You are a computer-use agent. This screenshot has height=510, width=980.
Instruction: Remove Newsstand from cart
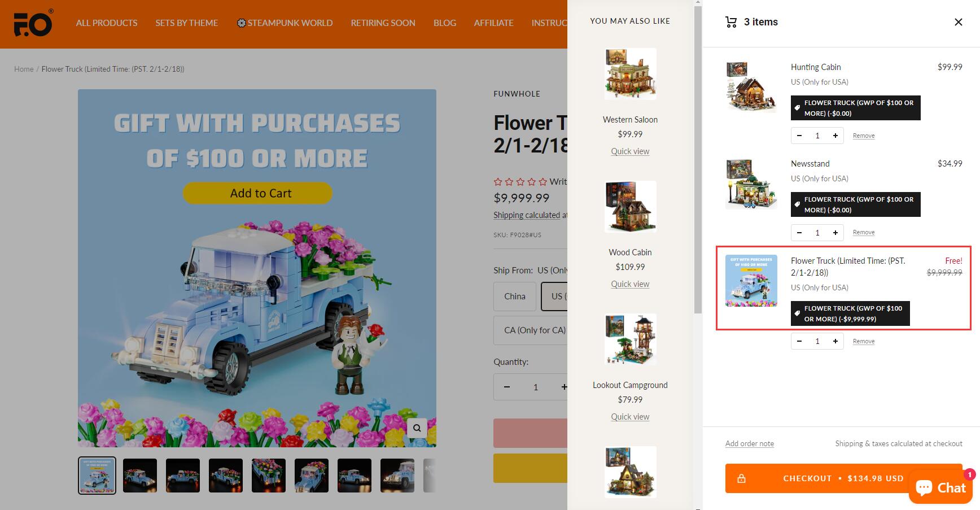click(864, 233)
